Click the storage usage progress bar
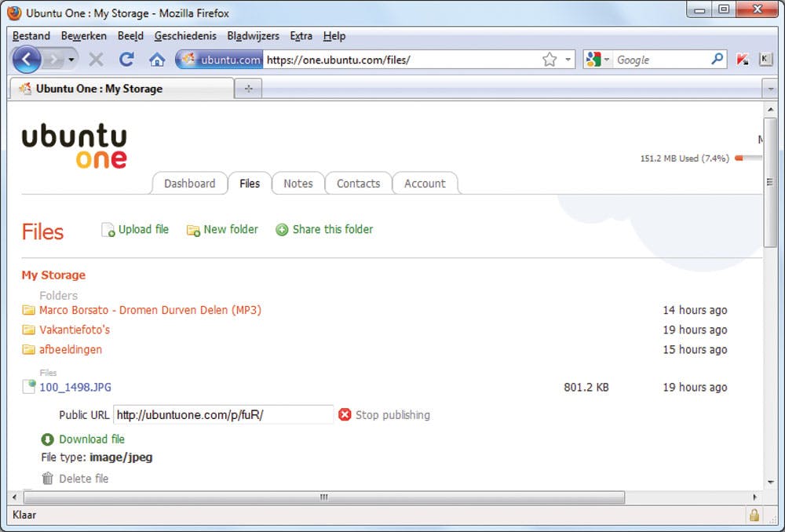This screenshot has height=532, width=785. click(748, 159)
